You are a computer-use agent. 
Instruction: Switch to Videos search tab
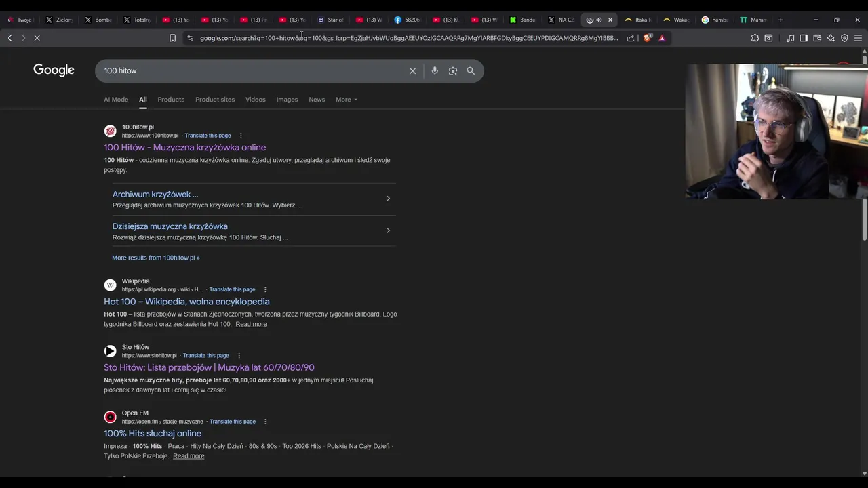pyautogui.click(x=256, y=100)
